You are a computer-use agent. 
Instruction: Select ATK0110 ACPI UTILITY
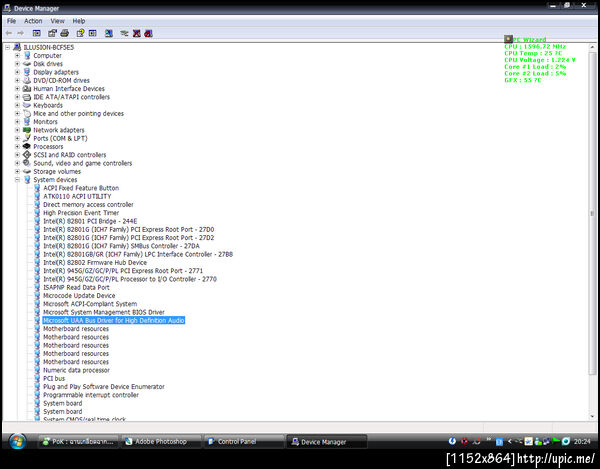77,196
